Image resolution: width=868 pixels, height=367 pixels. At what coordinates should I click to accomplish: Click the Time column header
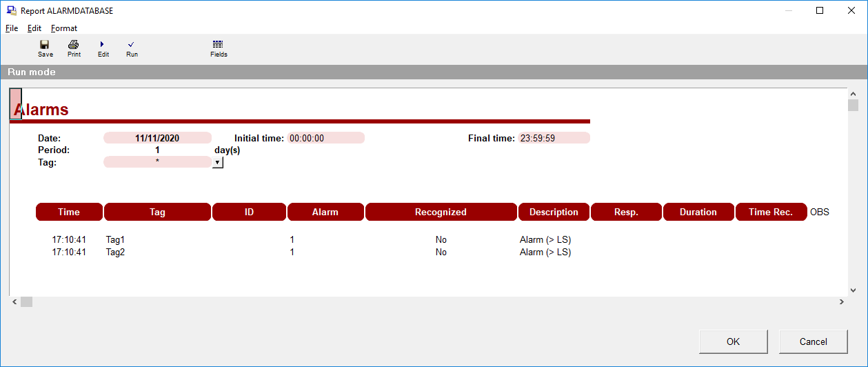(x=69, y=212)
